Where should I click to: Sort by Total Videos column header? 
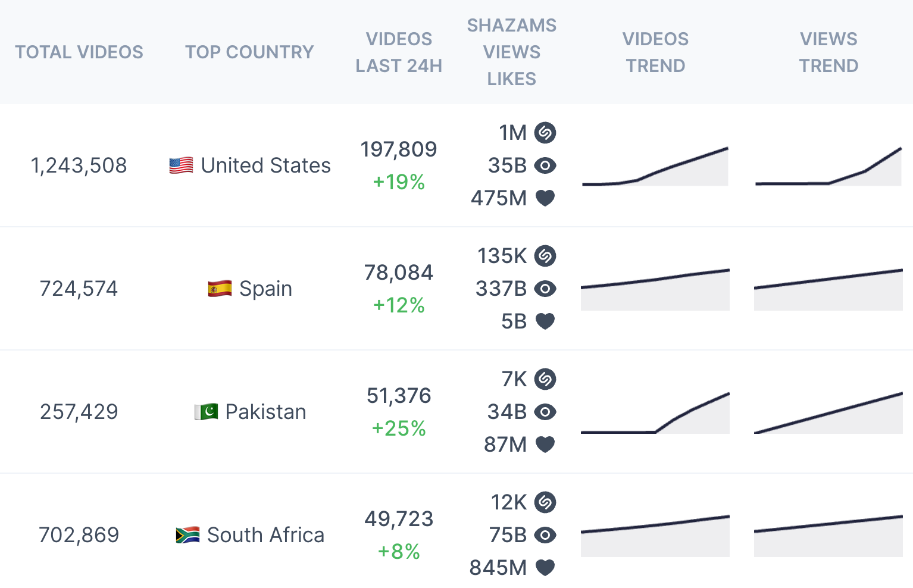tap(79, 52)
